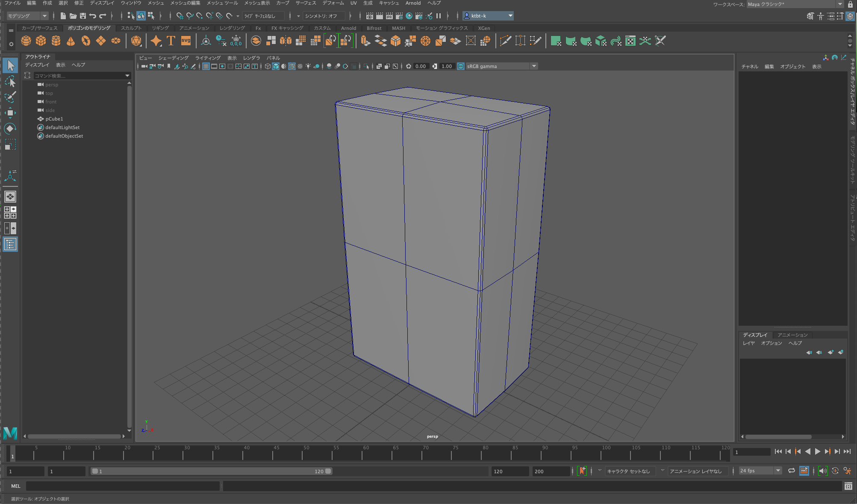Image resolution: width=857 pixels, height=504 pixels.
Task: Click the polygon Type text tool
Action: coord(171,41)
